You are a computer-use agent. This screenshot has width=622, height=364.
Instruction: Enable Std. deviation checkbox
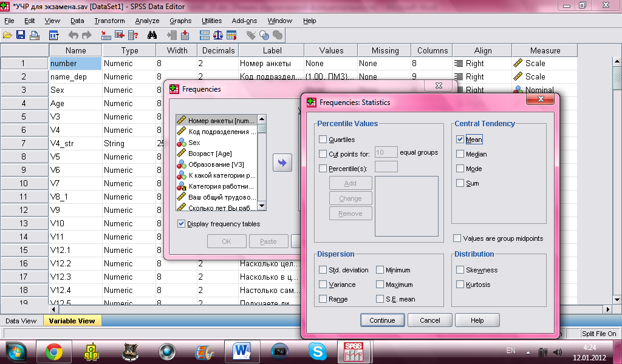click(x=323, y=270)
